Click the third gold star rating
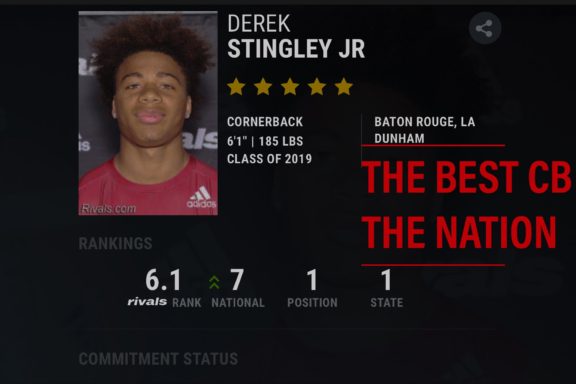 pos(290,87)
